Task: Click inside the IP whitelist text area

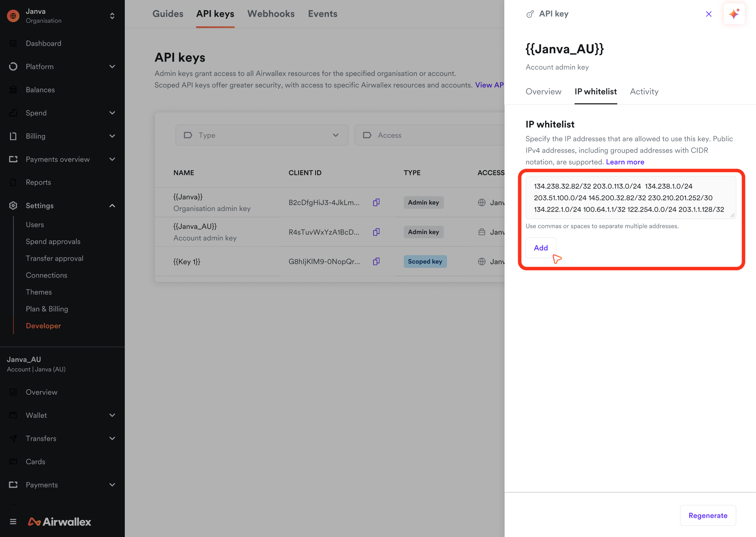Action: click(x=630, y=197)
